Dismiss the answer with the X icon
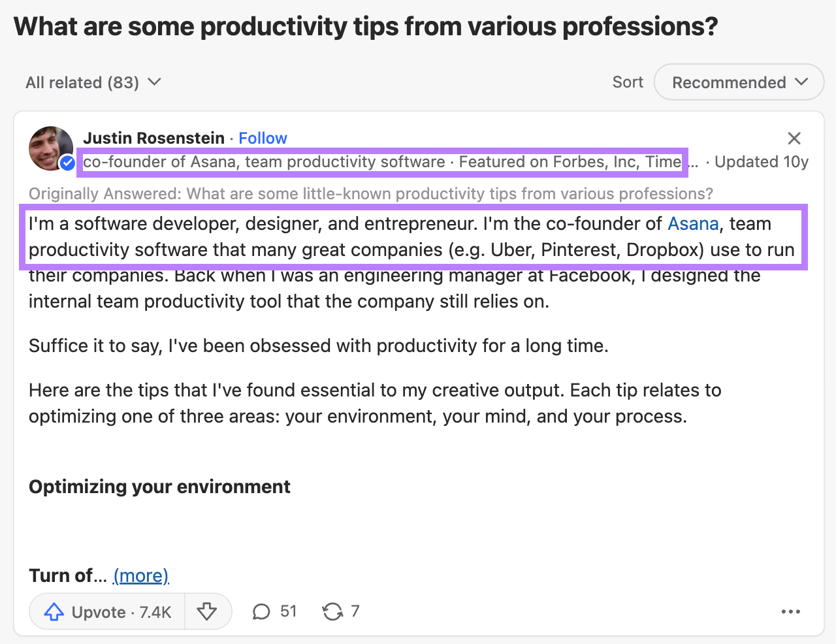 (794, 138)
